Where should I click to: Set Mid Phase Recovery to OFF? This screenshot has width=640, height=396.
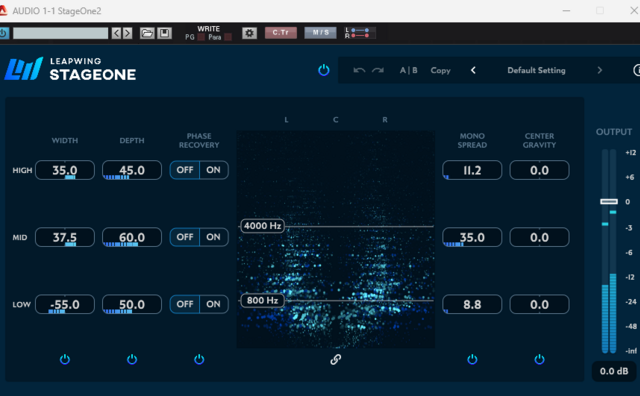(185, 237)
